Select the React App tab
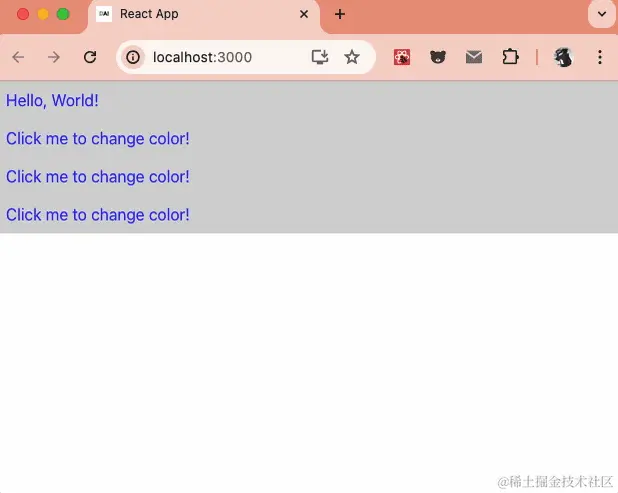 [x=203, y=15]
